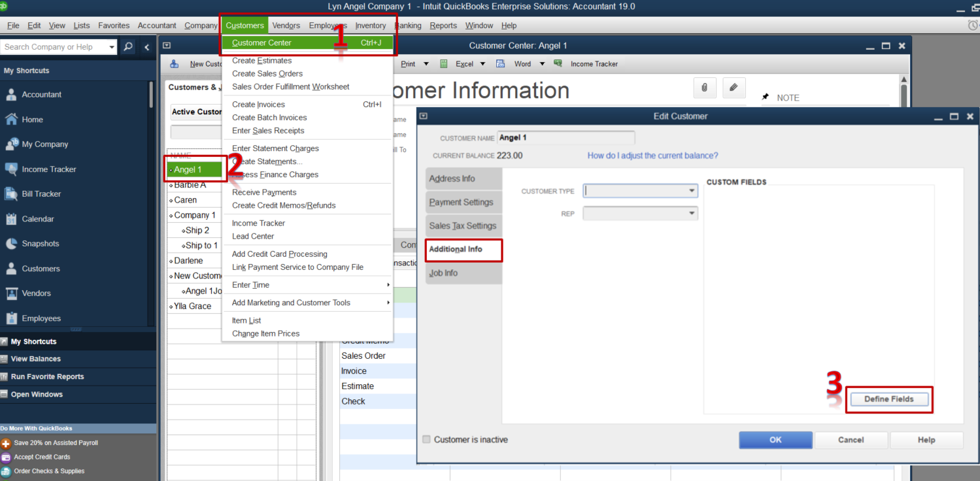The width and height of the screenshot is (980, 481).
Task: Click the Search Company or Help field
Action: 54,47
